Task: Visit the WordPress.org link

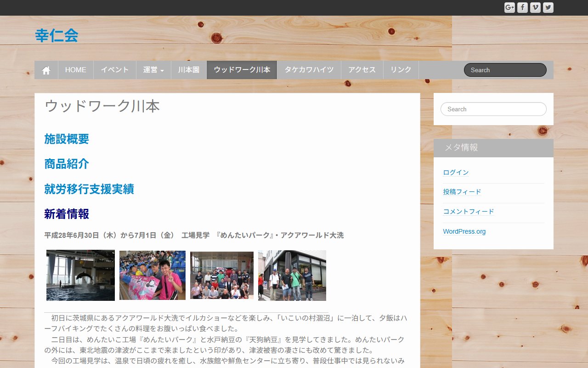Action: pos(464,231)
